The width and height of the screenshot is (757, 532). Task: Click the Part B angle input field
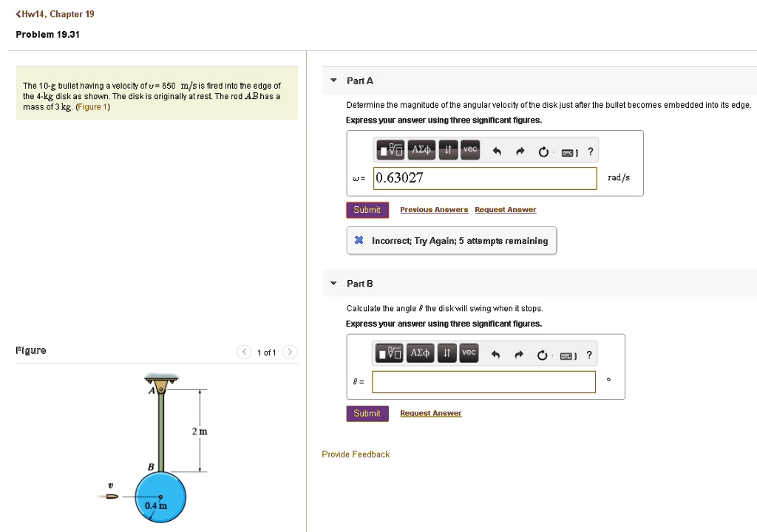(x=483, y=382)
